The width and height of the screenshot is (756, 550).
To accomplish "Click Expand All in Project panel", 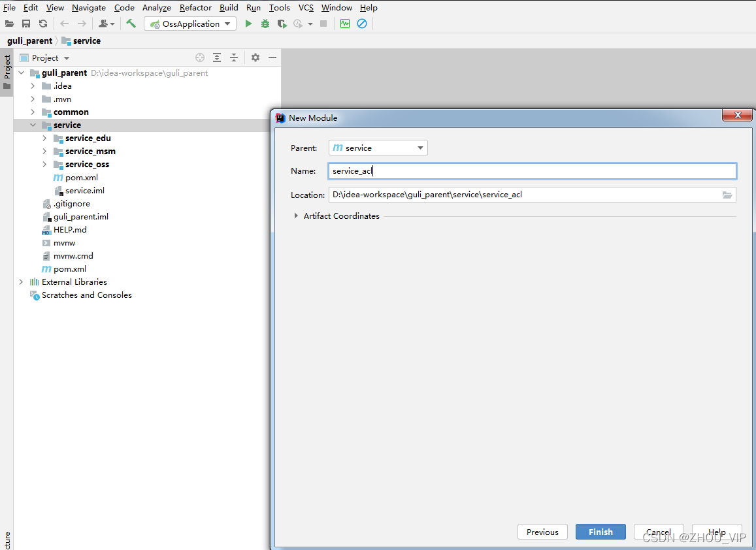I will coord(217,58).
